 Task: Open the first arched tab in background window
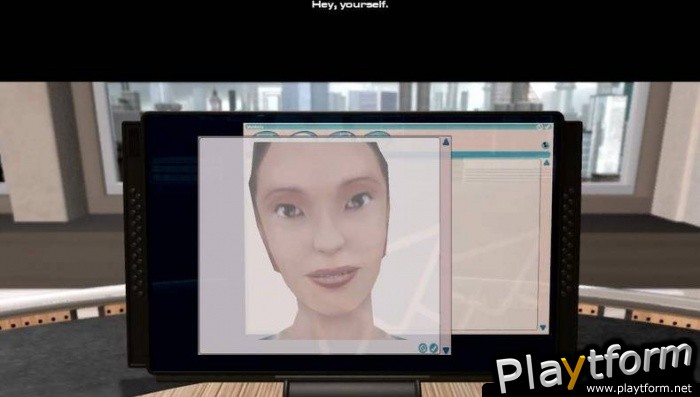[265, 134]
